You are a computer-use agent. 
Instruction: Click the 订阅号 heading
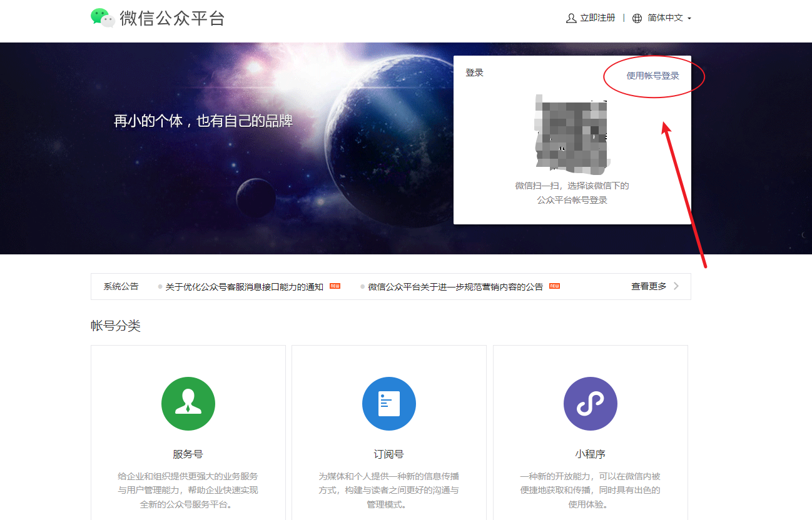(389, 454)
